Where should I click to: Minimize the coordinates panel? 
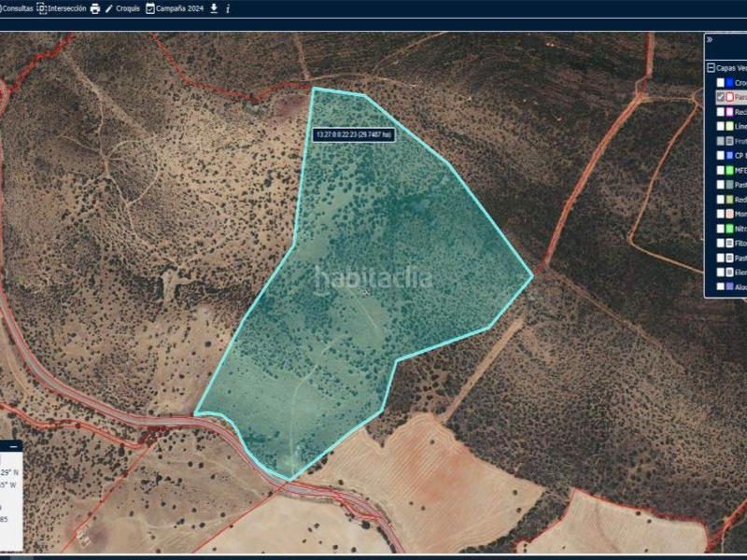13,447
